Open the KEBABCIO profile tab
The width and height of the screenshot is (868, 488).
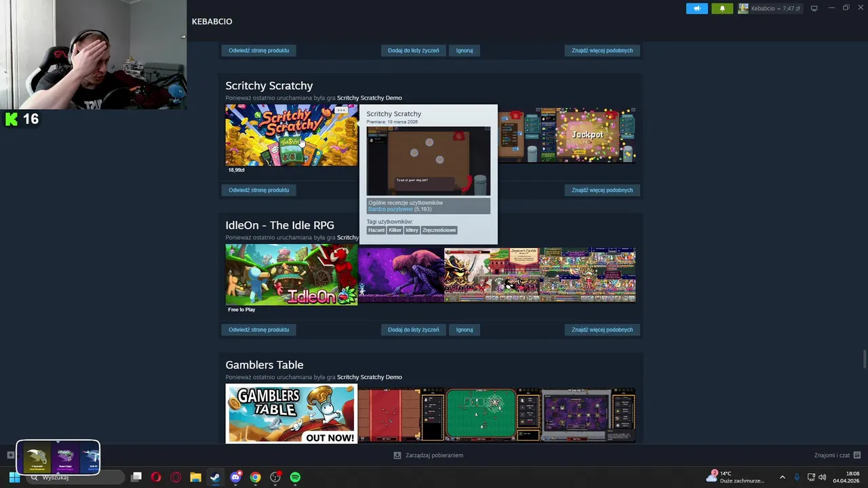[212, 22]
